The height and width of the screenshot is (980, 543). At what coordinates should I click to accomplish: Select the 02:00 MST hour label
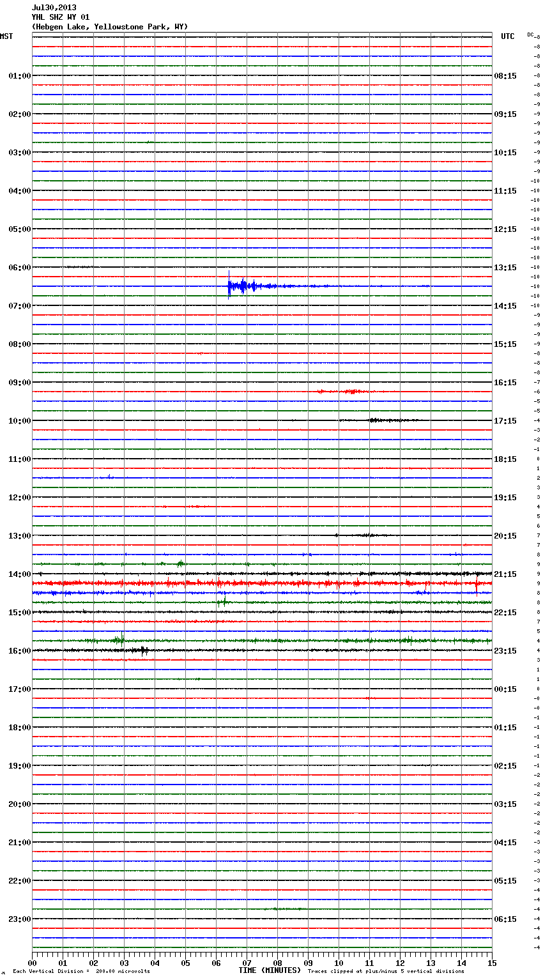point(20,114)
